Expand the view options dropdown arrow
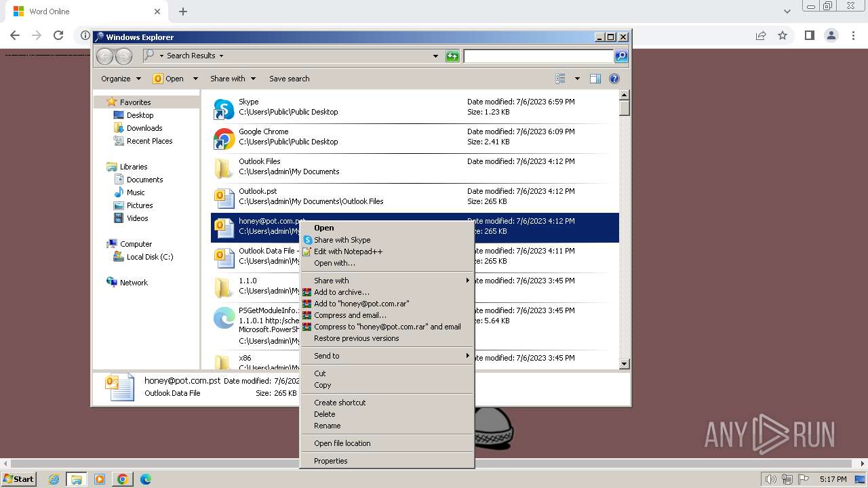 tap(577, 79)
